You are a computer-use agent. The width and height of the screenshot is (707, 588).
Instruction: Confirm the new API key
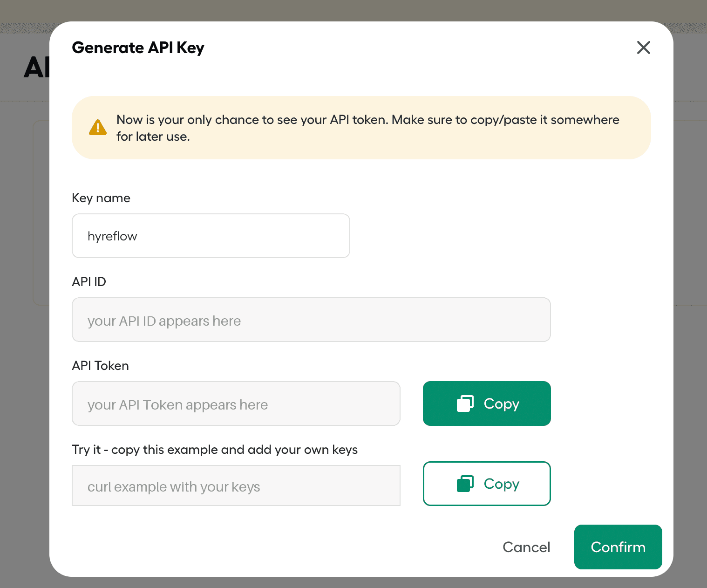click(618, 547)
